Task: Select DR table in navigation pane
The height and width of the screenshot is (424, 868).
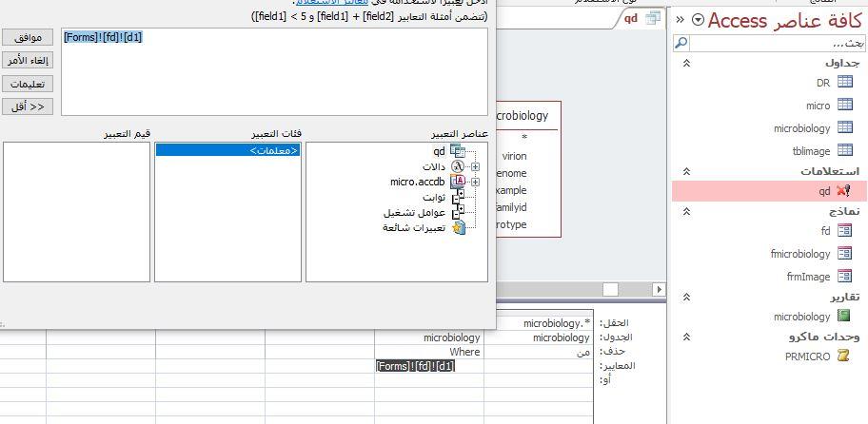Action: coord(823,83)
